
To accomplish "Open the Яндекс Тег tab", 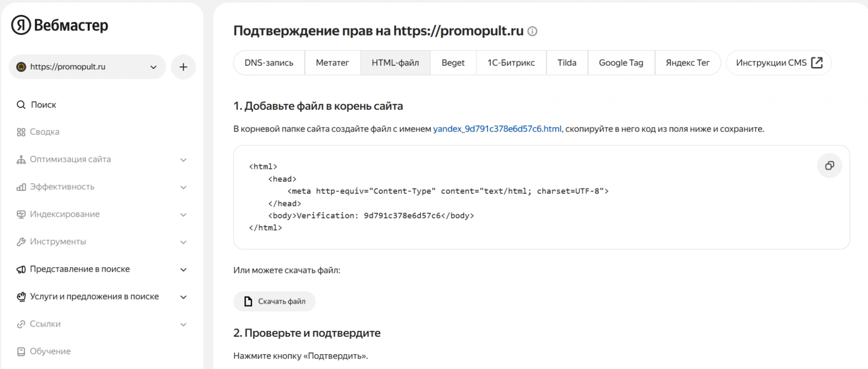I will [x=687, y=63].
